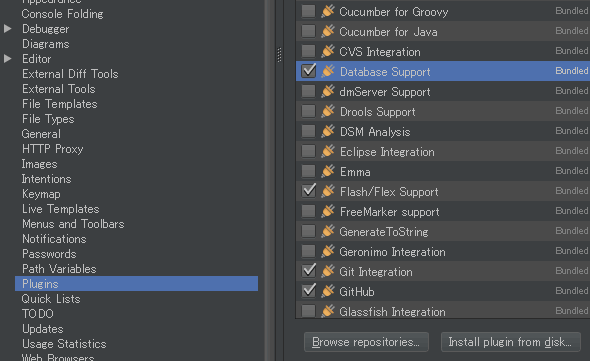Click the Emma plugin plug icon
Viewport: 590px width, 361px height.
(328, 171)
